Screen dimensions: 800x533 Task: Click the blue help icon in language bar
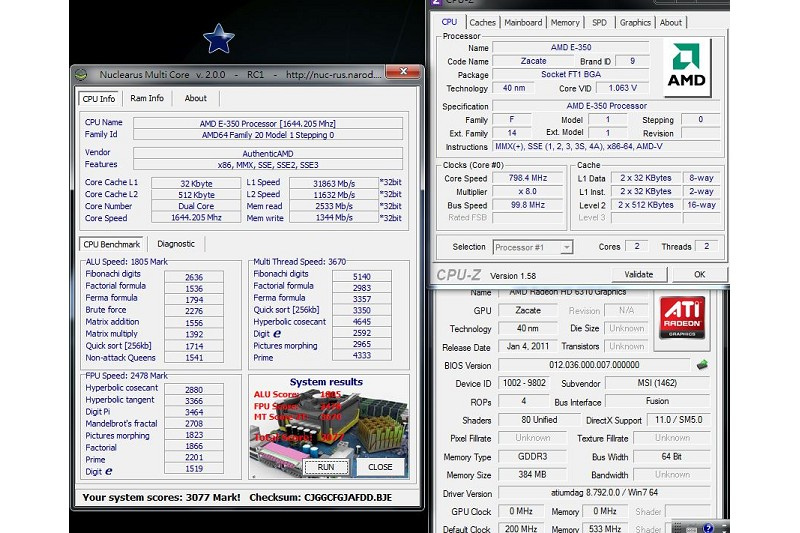708,528
